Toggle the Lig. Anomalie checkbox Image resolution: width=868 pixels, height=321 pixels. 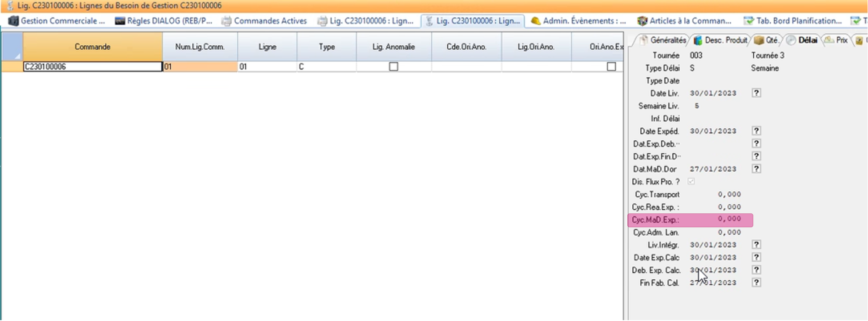click(x=393, y=67)
